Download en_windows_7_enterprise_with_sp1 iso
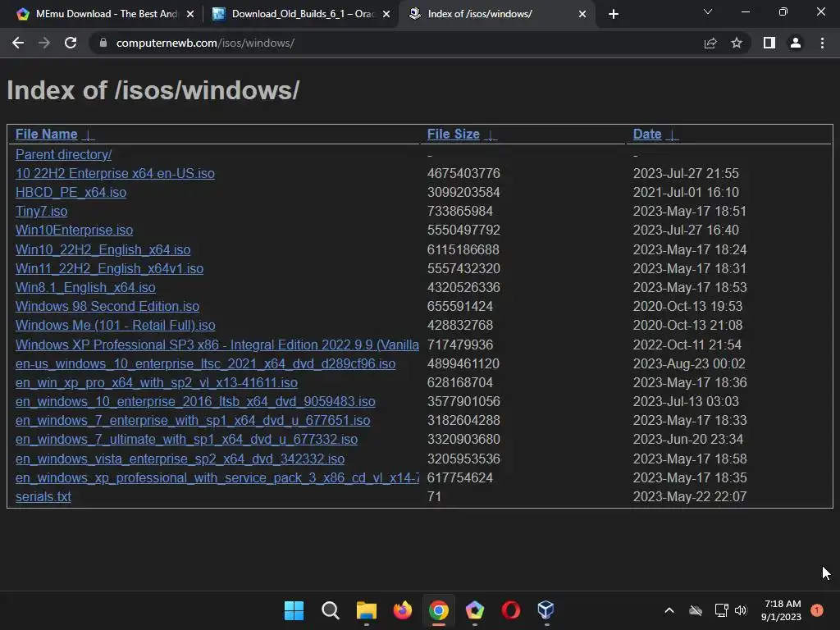This screenshot has width=840, height=630. (x=193, y=420)
